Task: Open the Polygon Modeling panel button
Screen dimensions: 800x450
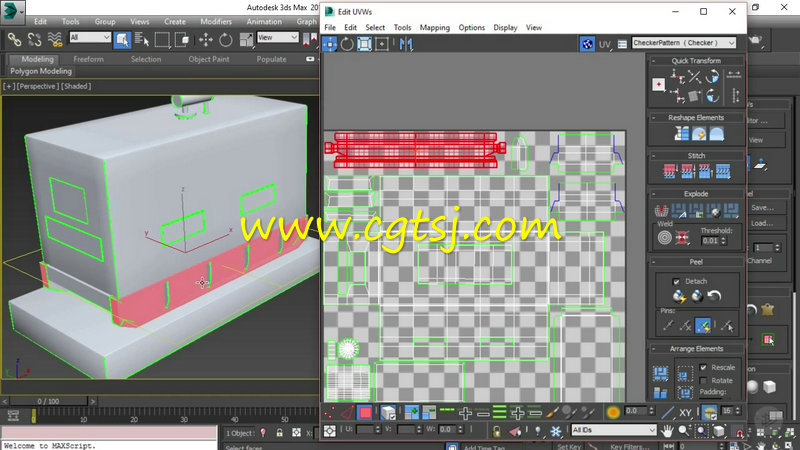Action: pos(41,71)
